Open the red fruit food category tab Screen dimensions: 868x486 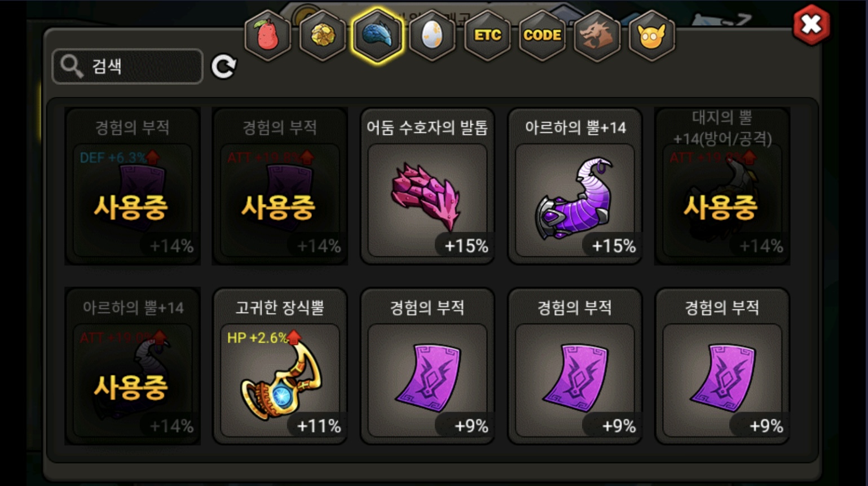pyautogui.click(x=267, y=36)
